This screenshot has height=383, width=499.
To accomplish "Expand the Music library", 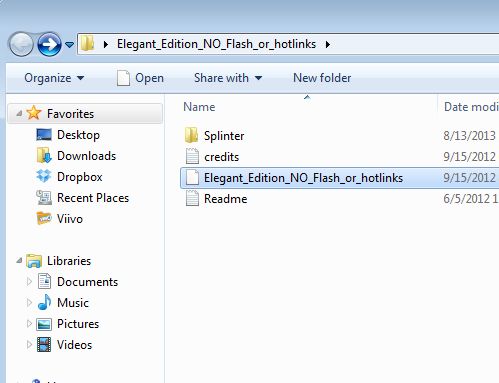I will [x=29, y=303].
